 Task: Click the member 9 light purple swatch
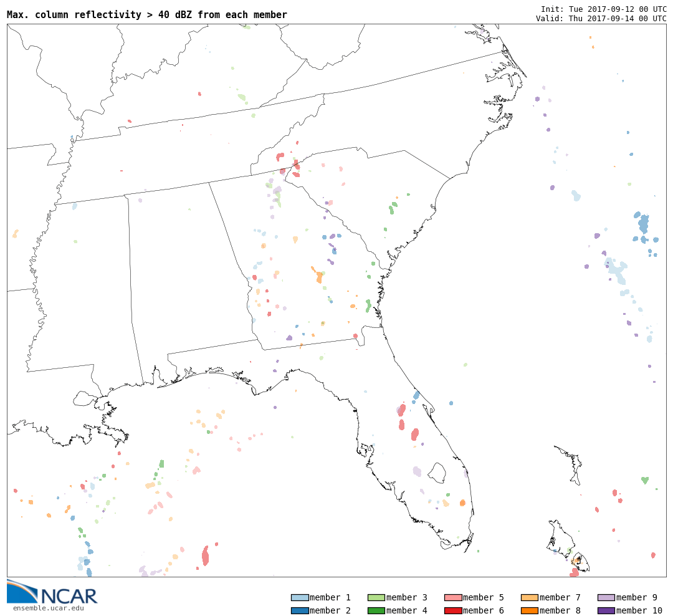coord(606,597)
